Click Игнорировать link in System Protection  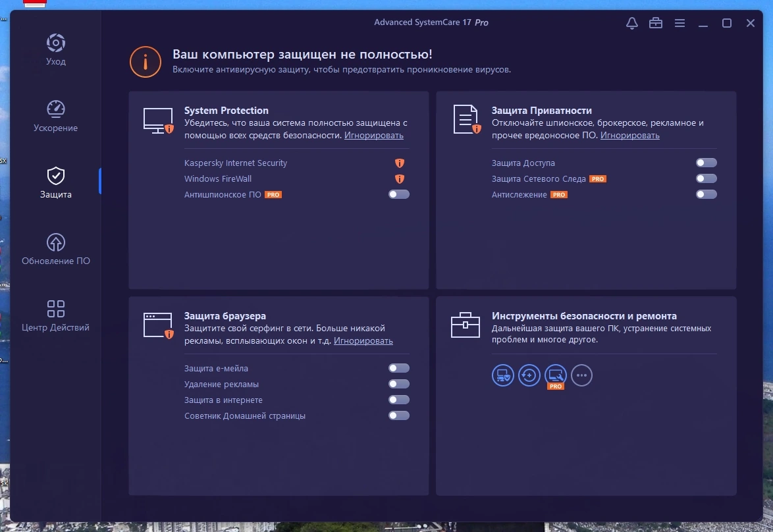374,135
